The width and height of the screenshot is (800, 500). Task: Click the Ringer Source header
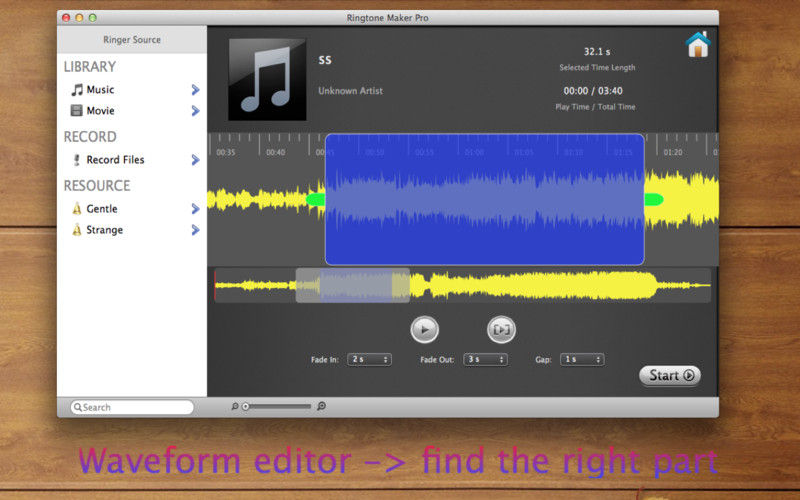[x=132, y=39]
